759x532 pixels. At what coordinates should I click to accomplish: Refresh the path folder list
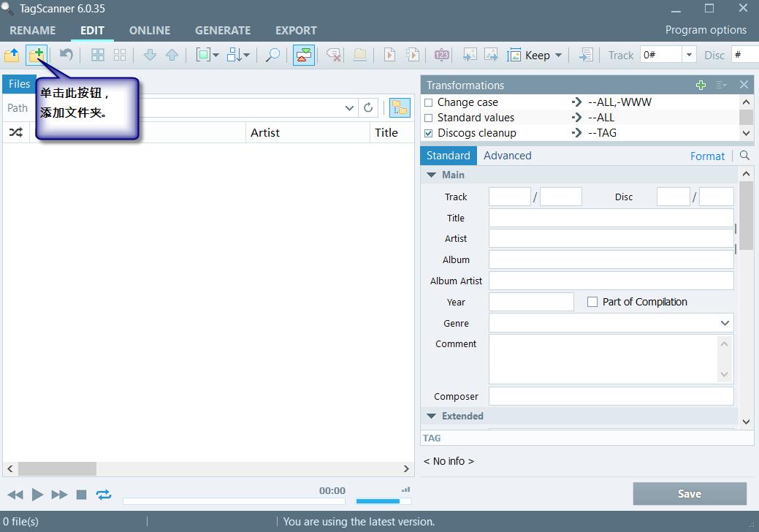click(368, 107)
